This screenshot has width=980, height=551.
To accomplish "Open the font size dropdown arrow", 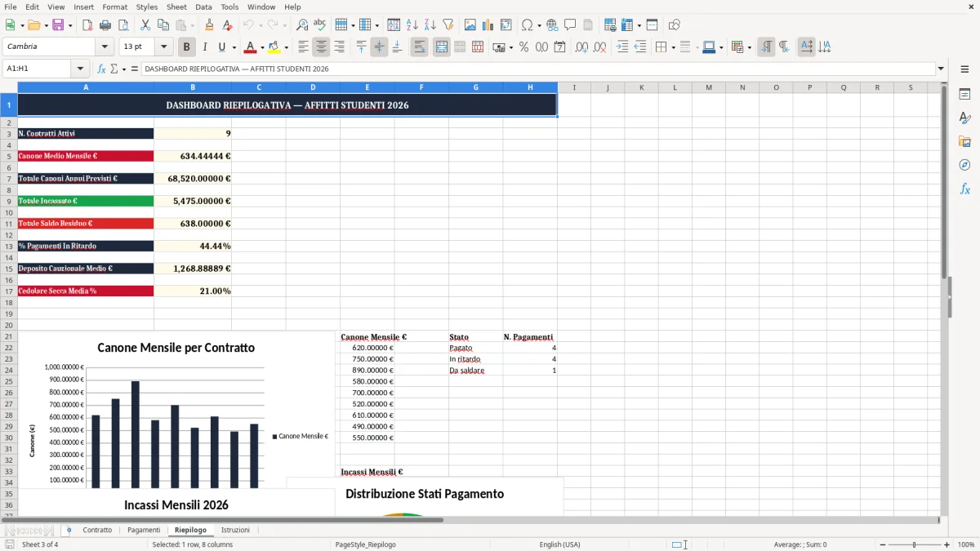I will pos(164,47).
